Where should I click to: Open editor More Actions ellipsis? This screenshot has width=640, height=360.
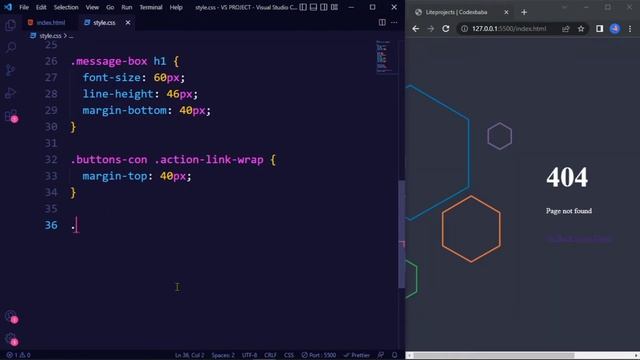(394, 22)
